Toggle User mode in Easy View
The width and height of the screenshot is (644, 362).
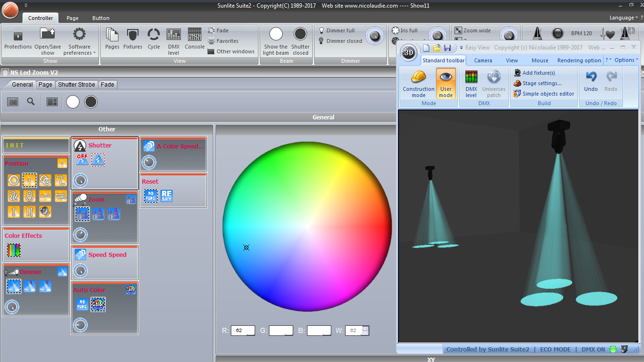[446, 84]
